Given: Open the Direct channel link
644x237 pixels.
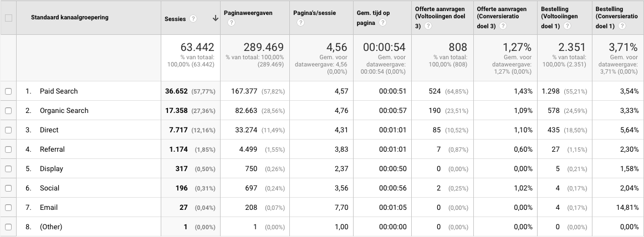Looking at the screenshot, I should tap(49, 130).
